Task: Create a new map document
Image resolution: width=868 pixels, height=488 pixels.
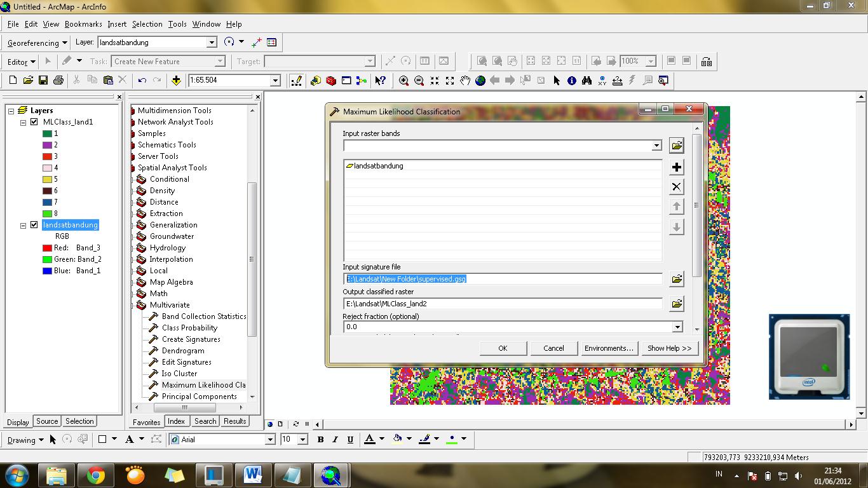Action: (13, 80)
